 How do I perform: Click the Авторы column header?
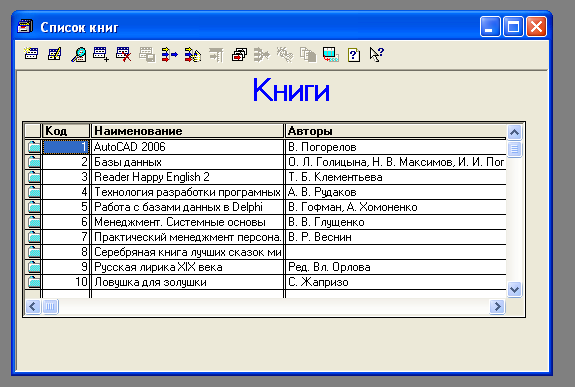[396, 131]
